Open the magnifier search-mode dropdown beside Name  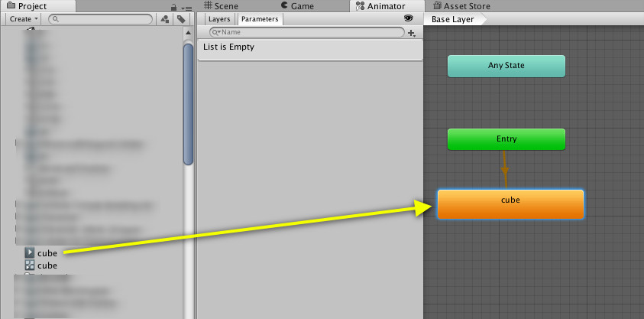216,32
